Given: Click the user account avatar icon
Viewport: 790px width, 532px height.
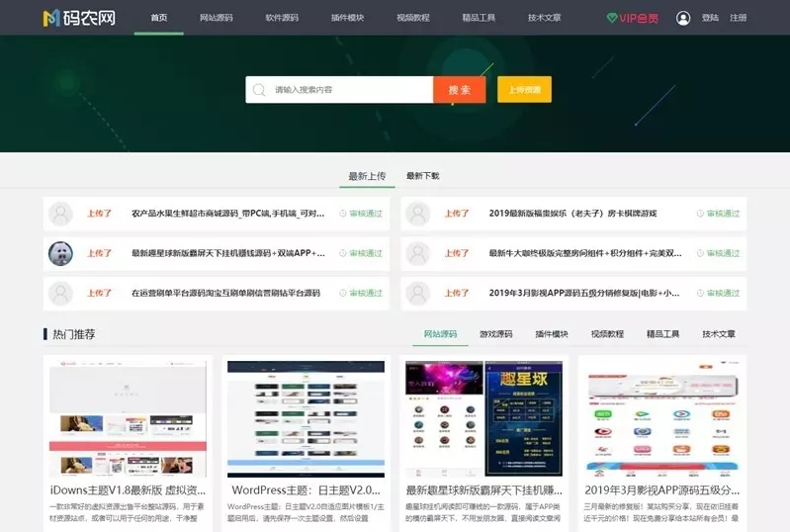Looking at the screenshot, I should click(x=683, y=18).
